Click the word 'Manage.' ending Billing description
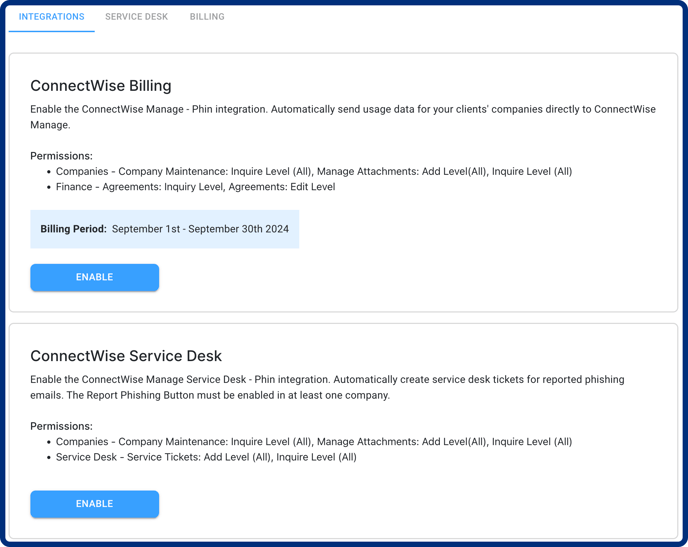 pos(50,125)
